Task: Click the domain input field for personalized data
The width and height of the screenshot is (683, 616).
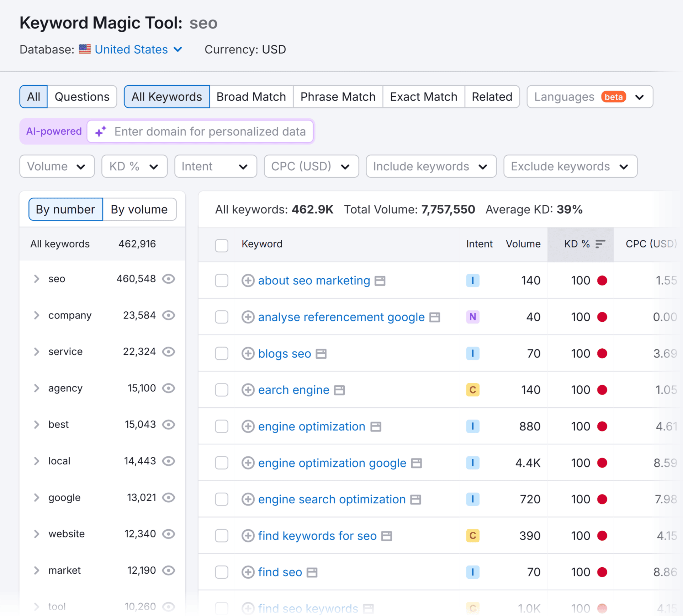Action: [x=210, y=131]
